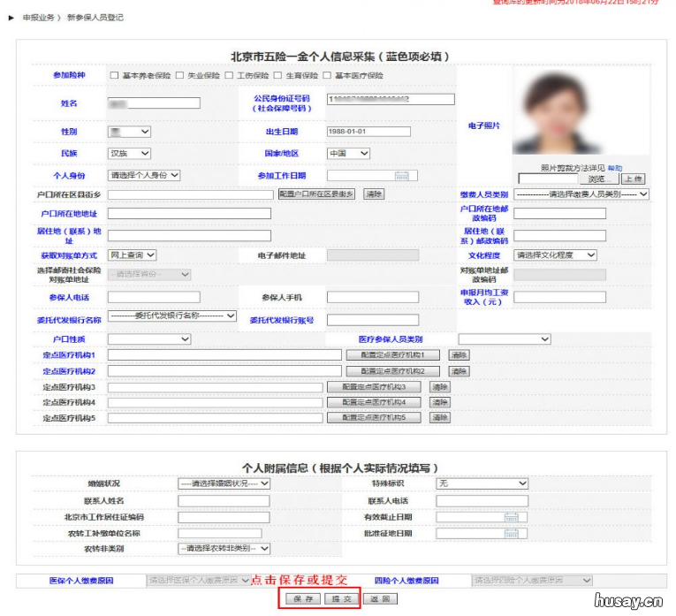Open the 特殊标识 dropdown showing 无
The width and height of the screenshot is (676, 616).
coord(482,483)
